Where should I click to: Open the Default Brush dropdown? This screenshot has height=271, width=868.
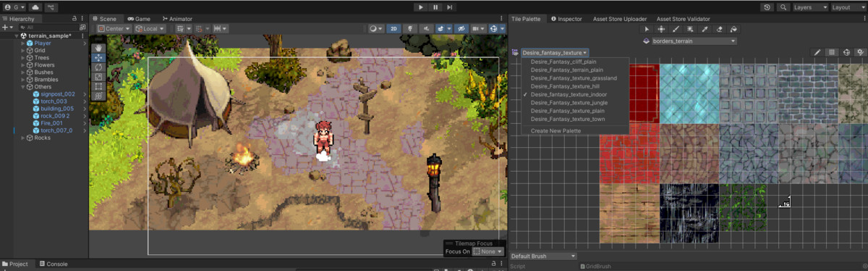point(543,256)
